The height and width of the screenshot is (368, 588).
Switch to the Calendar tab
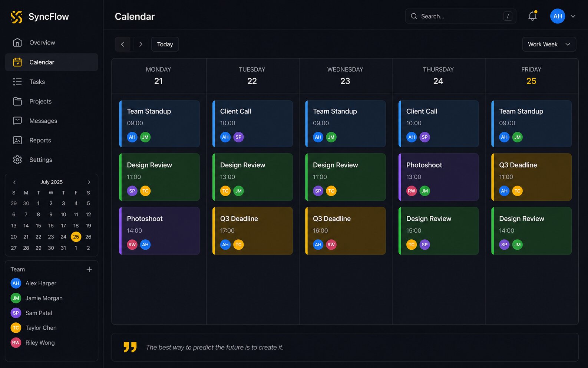coord(42,62)
